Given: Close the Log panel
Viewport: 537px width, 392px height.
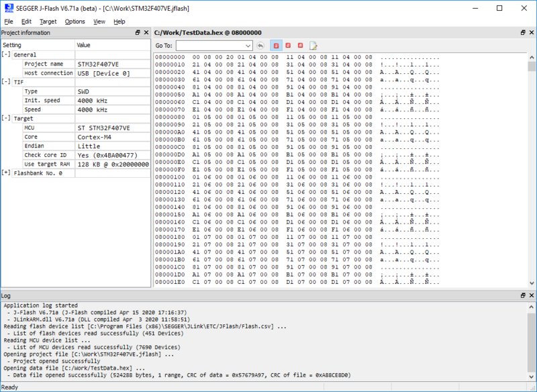Looking at the screenshot, I should (531, 295).
